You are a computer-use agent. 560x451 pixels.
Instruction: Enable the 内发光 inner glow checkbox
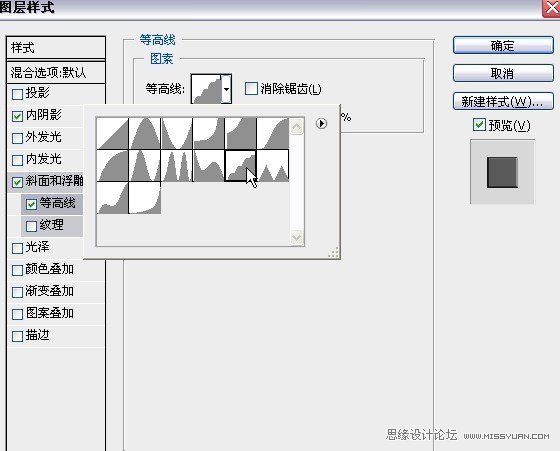pyautogui.click(x=17, y=160)
